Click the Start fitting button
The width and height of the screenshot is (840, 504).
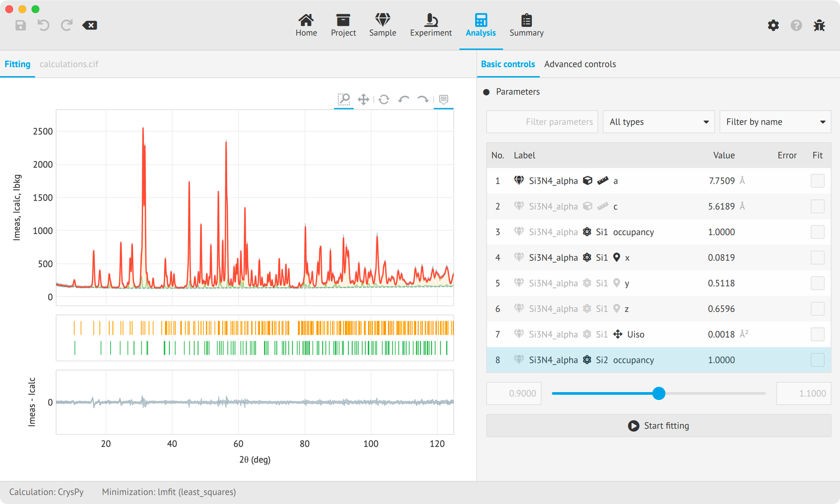coord(658,426)
